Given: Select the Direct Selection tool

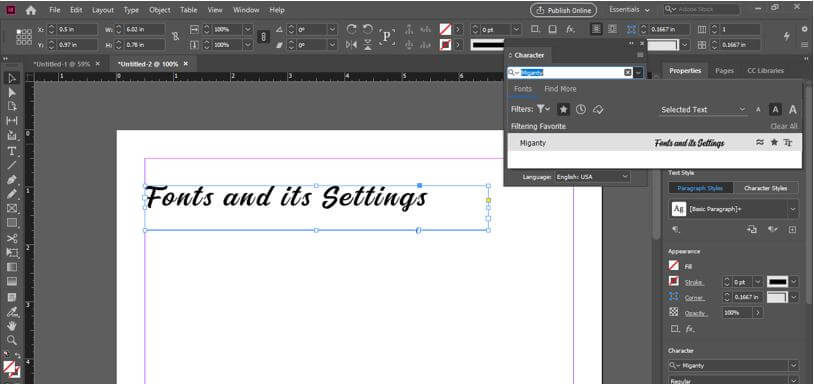Looking at the screenshot, I should 12,92.
